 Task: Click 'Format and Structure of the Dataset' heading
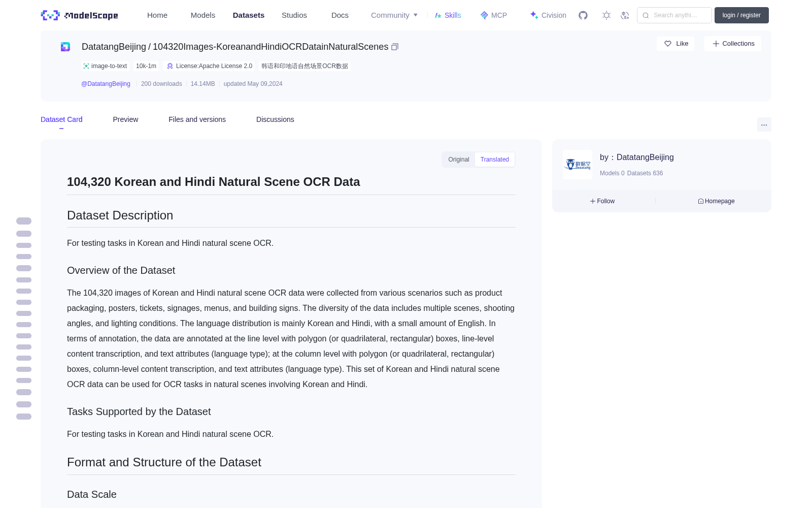pyautogui.click(x=164, y=462)
